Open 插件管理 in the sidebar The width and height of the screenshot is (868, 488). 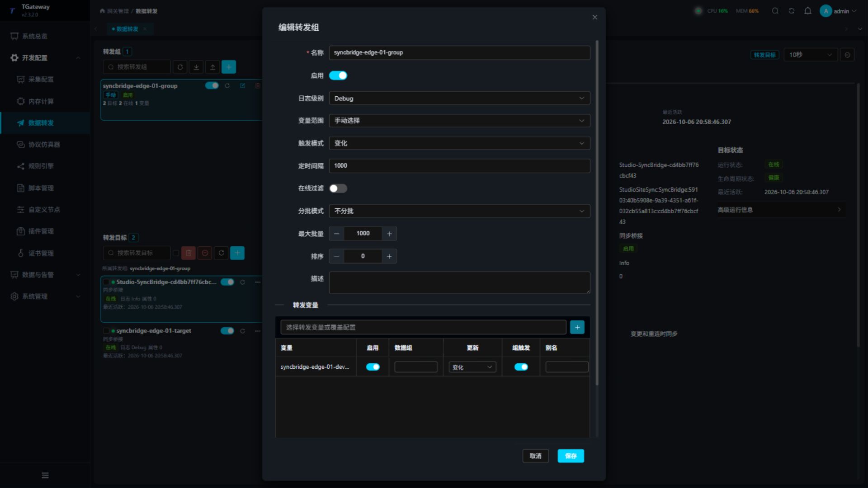41,231
